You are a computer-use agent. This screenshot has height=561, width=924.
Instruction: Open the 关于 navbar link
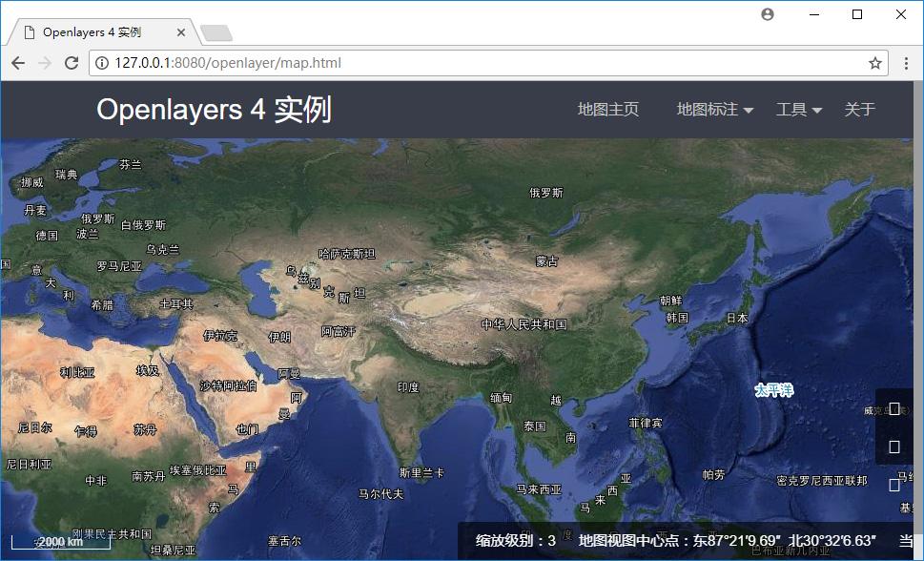(860, 109)
